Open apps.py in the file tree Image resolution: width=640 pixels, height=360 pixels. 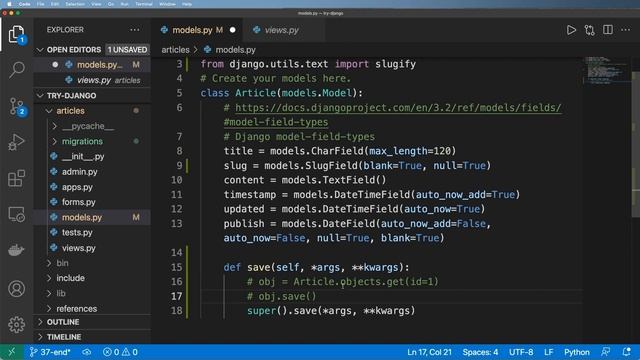92,187
